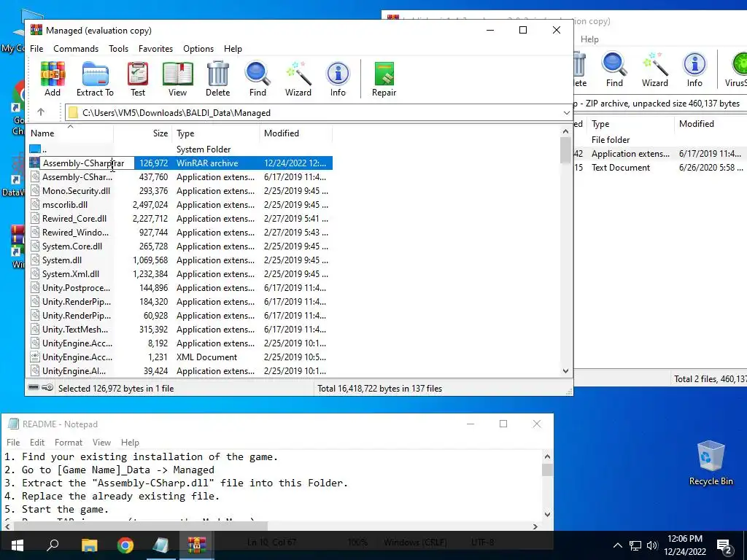Click the Add toolbar icon in WinRAR
Viewport: 747px width, 560px height.
coord(53,79)
